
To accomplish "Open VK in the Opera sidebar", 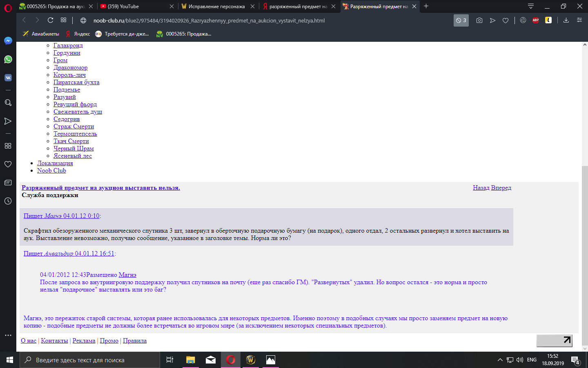I will point(8,78).
